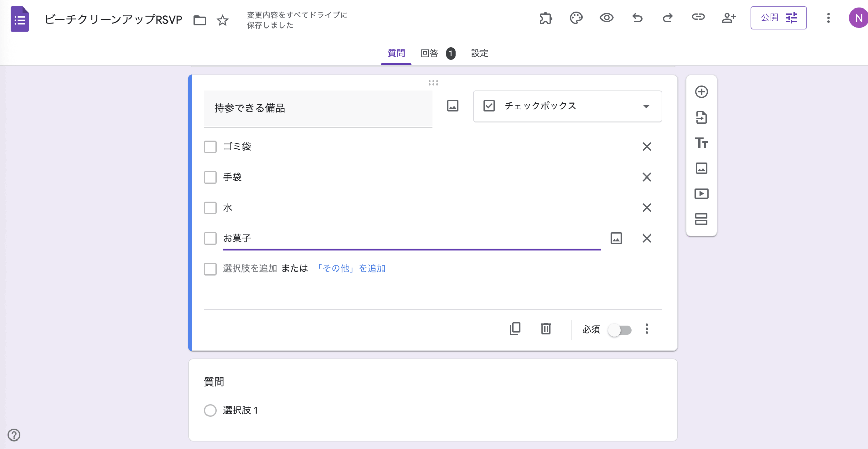Click the import questions icon
The height and width of the screenshot is (449, 868).
(701, 117)
